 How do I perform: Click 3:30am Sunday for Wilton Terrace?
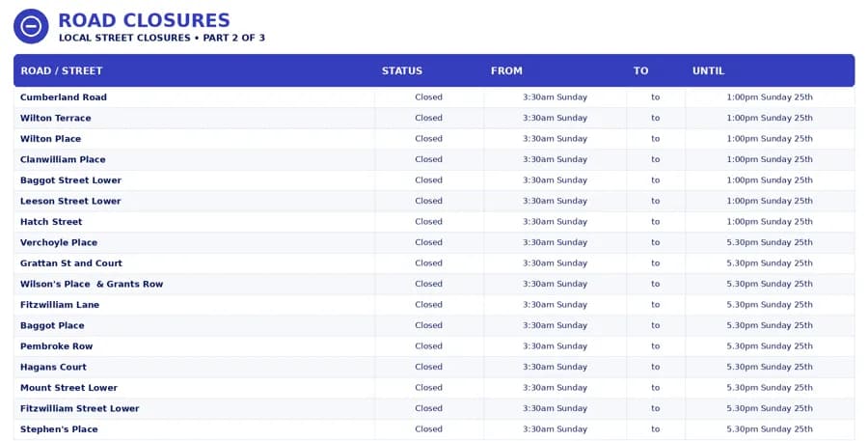[x=555, y=118]
